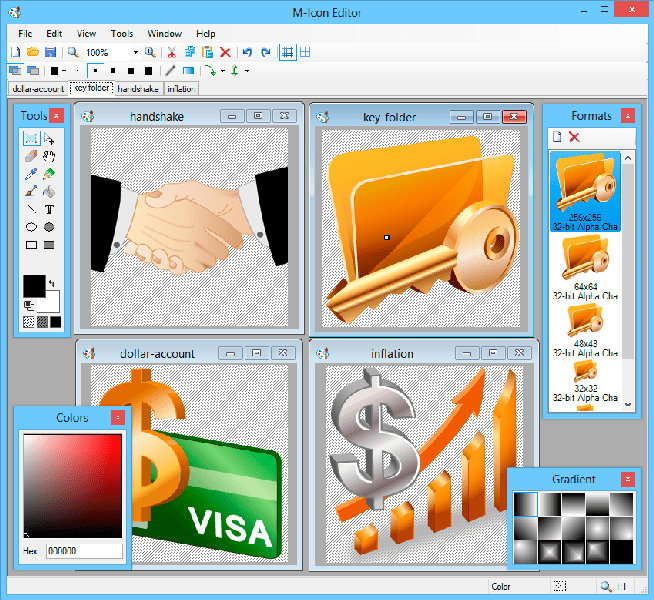Paste from clipboard icon in toolbar
The image size is (654, 600).
point(207,52)
